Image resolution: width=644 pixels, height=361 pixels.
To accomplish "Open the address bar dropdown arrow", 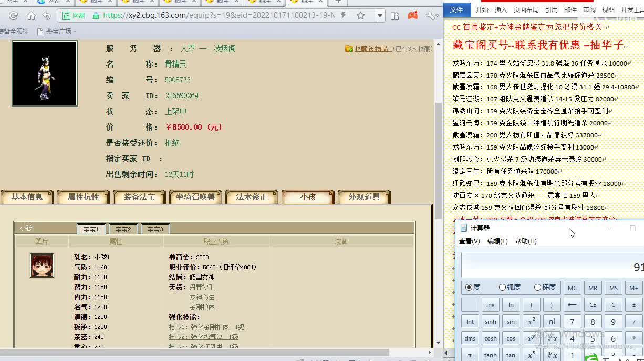I will point(380,16).
